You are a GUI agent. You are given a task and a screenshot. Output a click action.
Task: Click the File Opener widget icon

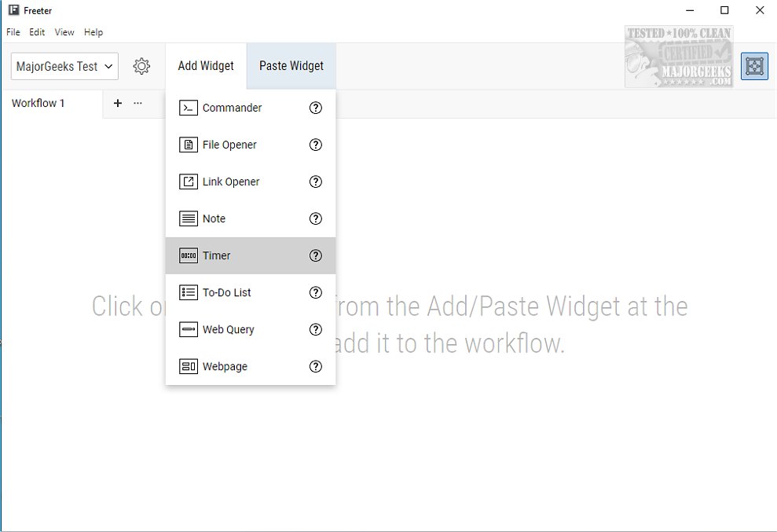(x=188, y=145)
